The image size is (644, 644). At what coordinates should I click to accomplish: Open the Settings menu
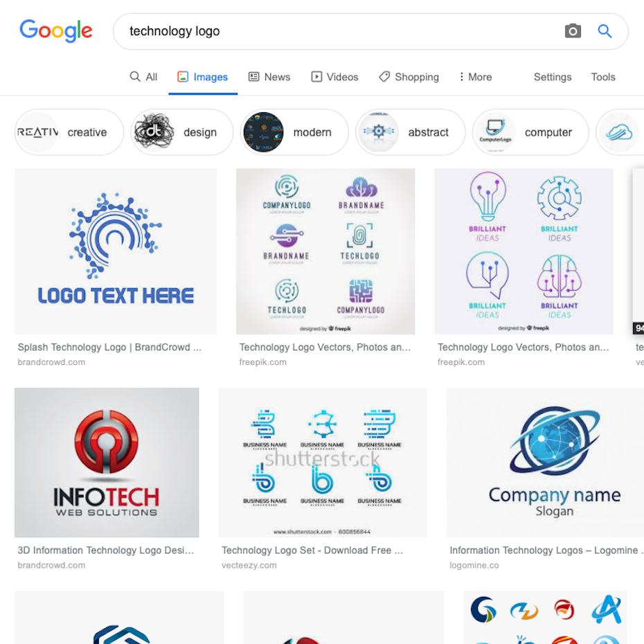(553, 77)
